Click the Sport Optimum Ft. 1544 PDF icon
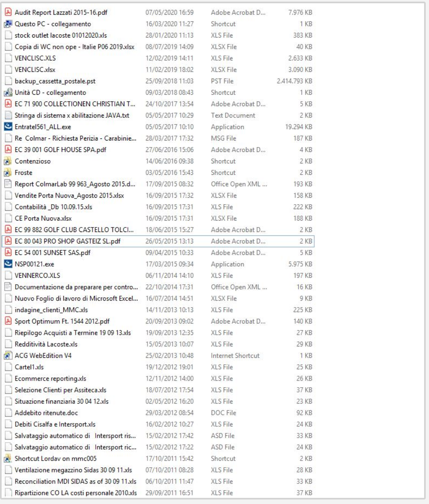The height and width of the screenshot is (504, 429). 8,321
